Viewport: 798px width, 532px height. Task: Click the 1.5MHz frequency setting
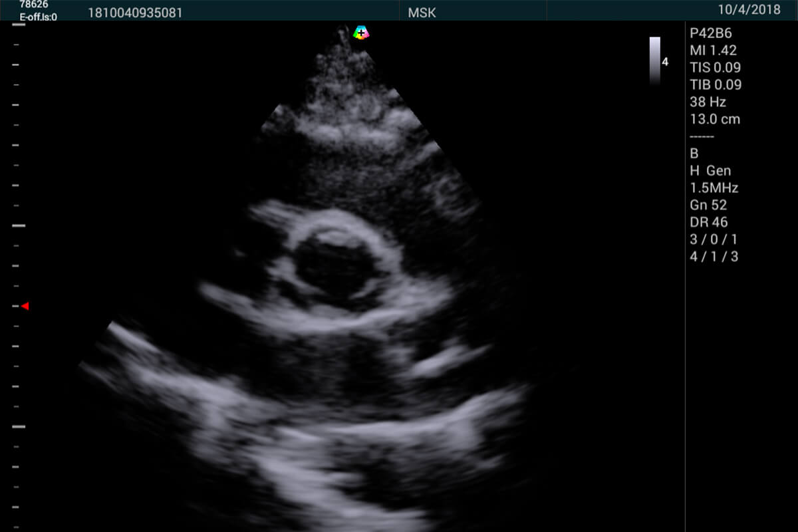click(714, 188)
